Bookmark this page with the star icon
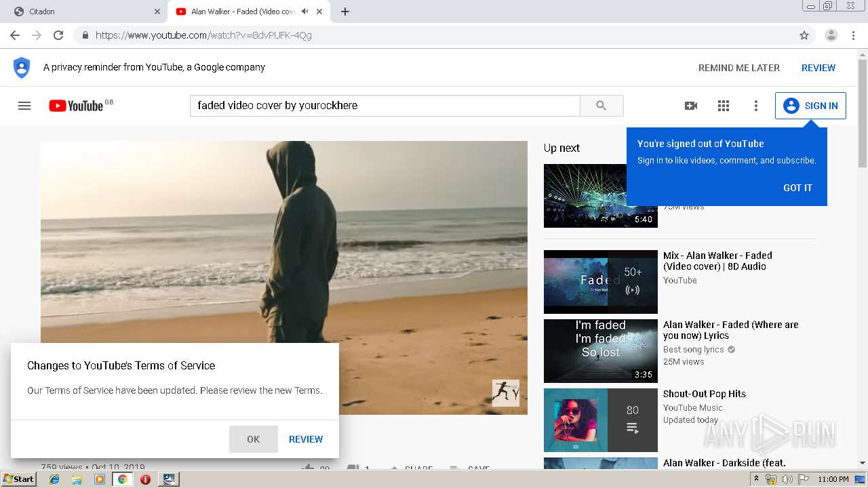This screenshot has height=488, width=868. click(x=804, y=35)
